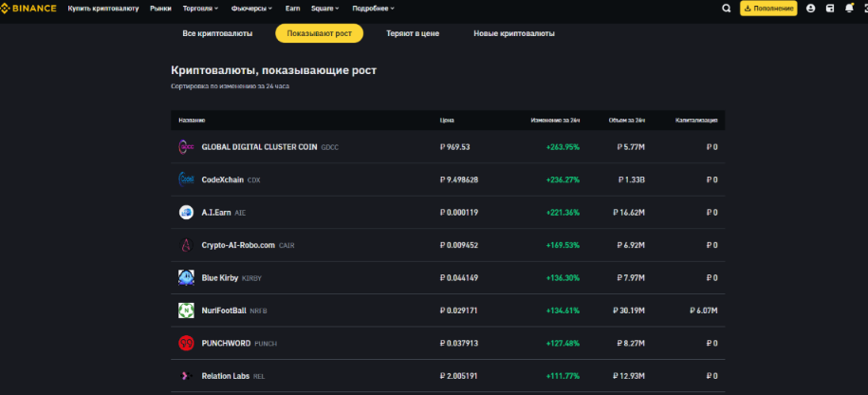Open the search magnifier icon
The width and height of the screenshot is (868, 395).
coord(727,9)
